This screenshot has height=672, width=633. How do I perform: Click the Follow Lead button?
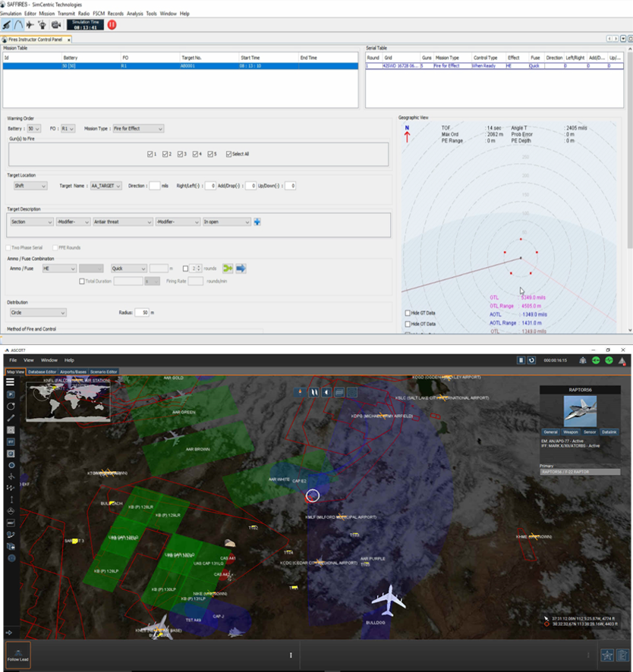(x=18, y=655)
